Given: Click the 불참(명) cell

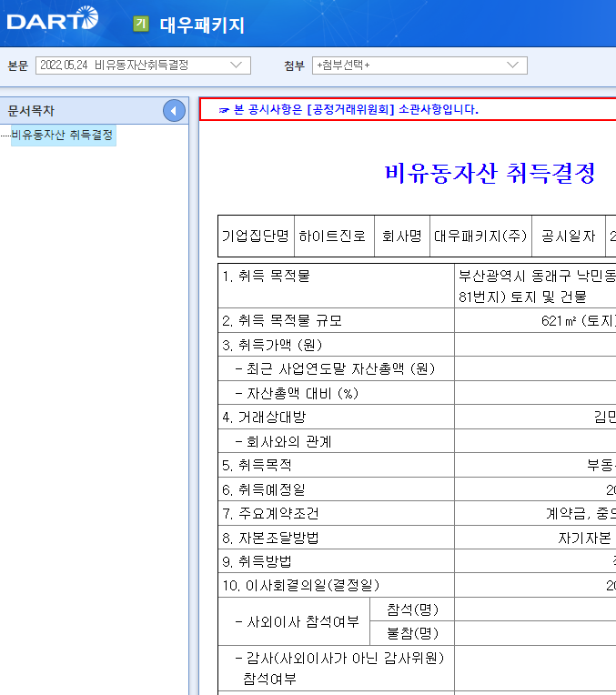Looking at the screenshot, I should (x=412, y=634).
